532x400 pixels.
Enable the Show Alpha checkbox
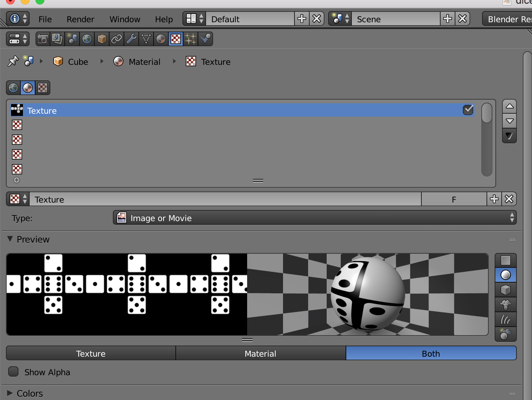13,371
